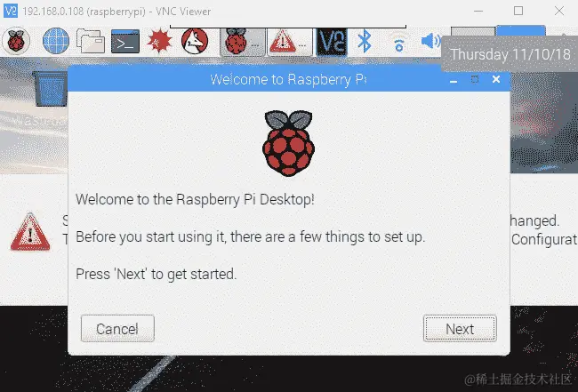Minimize the Welcome to Raspberry Pi dialog
Image resolution: width=578 pixels, height=392 pixels.
click(454, 80)
